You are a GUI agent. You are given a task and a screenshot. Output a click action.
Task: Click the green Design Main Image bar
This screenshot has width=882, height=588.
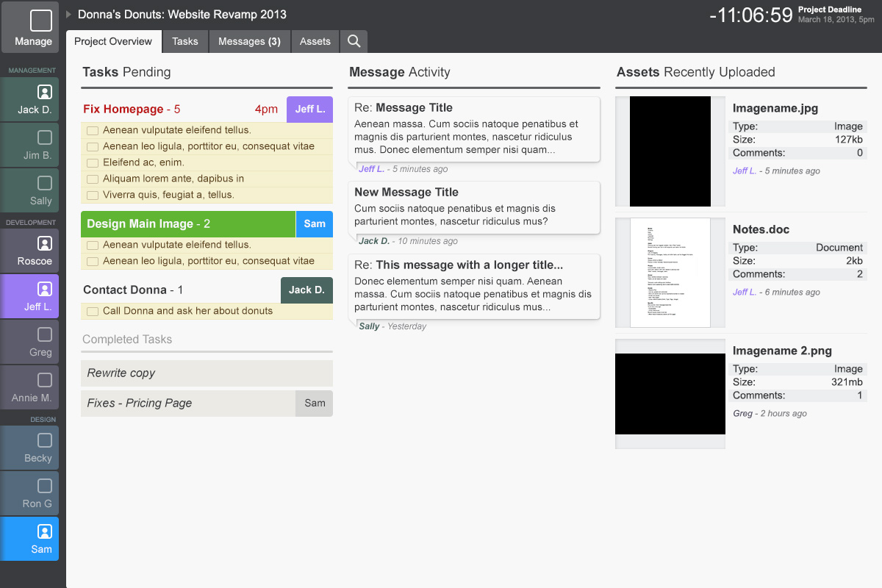click(x=187, y=223)
